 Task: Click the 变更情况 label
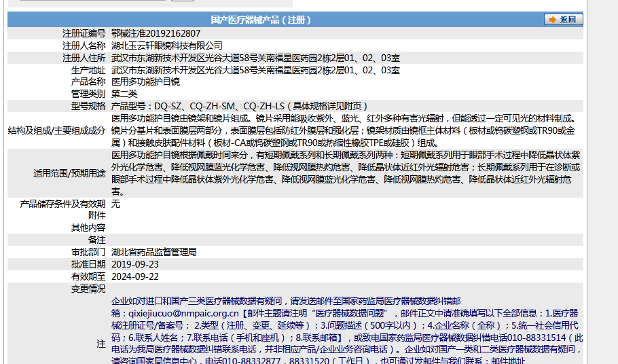(88, 289)
